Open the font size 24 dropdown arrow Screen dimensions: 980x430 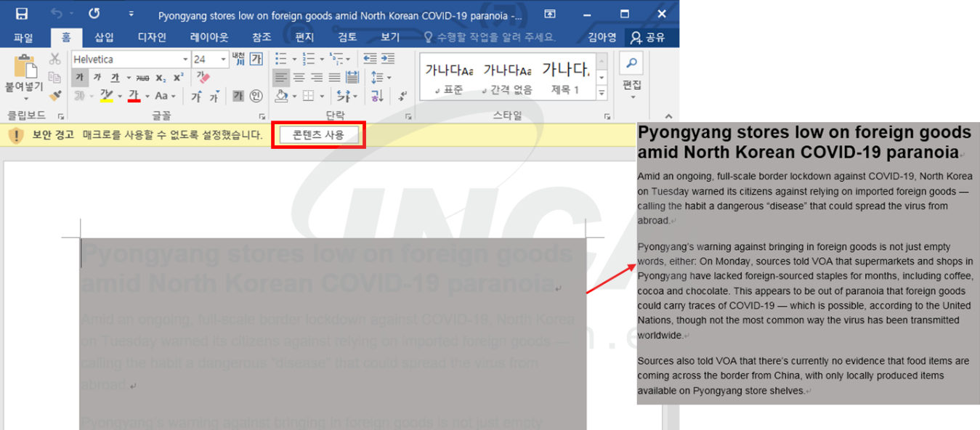pyautogui.click(x=223, y=60)
